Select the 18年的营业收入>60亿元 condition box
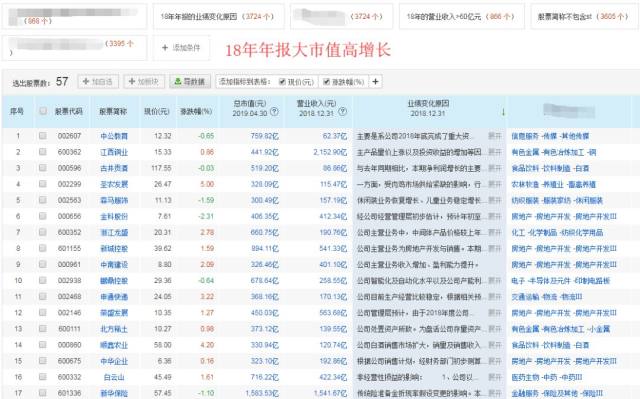This screenshot has width=640, height=399. pos(462,16)
